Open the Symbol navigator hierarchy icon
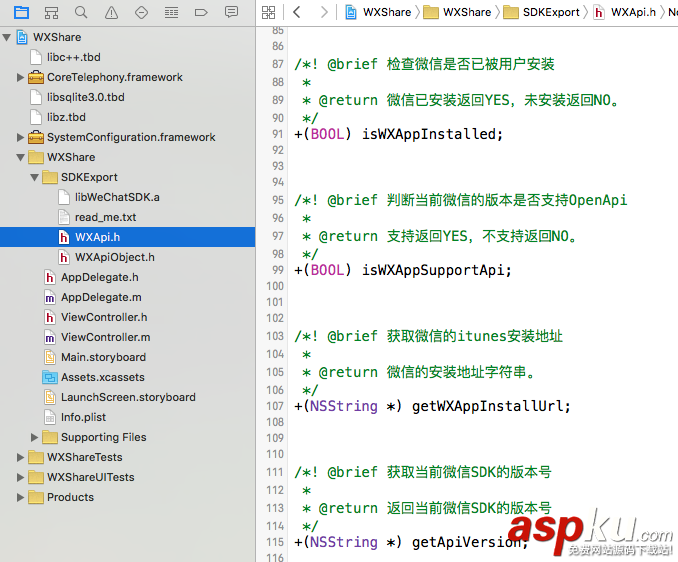Screen dimensions: 678x562 pos(51,12)
